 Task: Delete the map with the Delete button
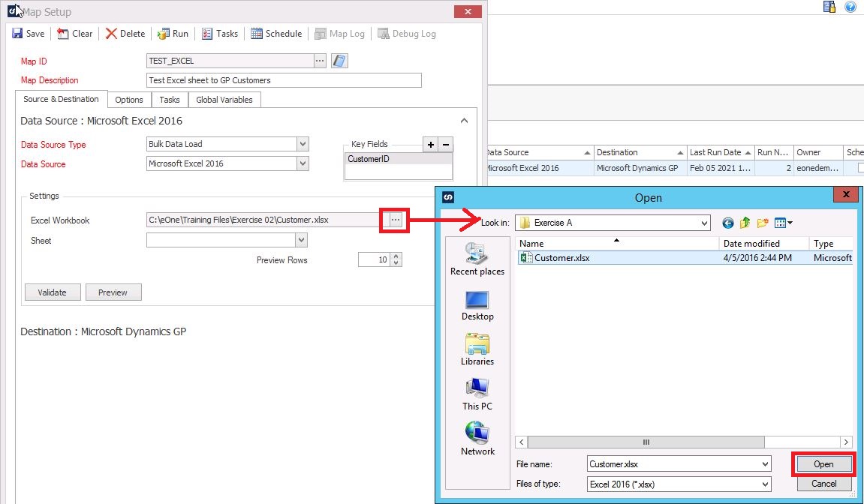pos(125,34)
